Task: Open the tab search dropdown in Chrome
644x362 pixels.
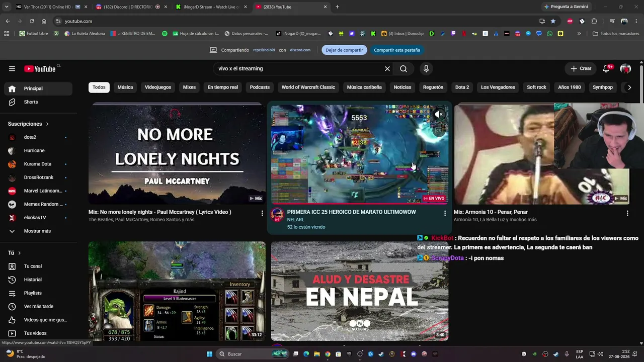Action: coord(7,7)
